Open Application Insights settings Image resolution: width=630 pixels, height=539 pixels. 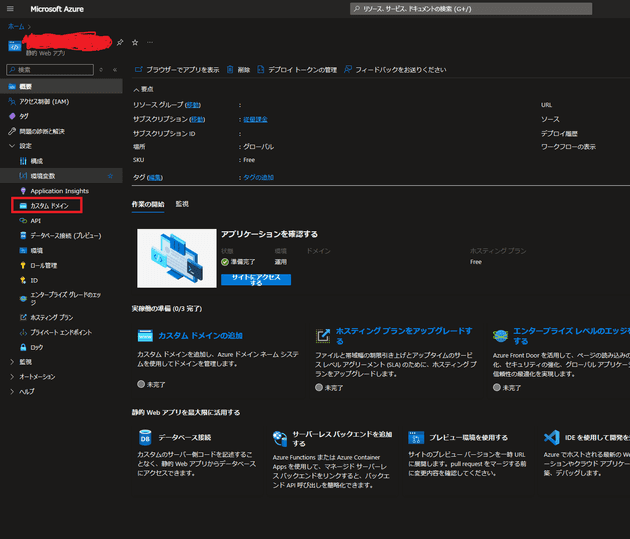click(x=59, y=191)
